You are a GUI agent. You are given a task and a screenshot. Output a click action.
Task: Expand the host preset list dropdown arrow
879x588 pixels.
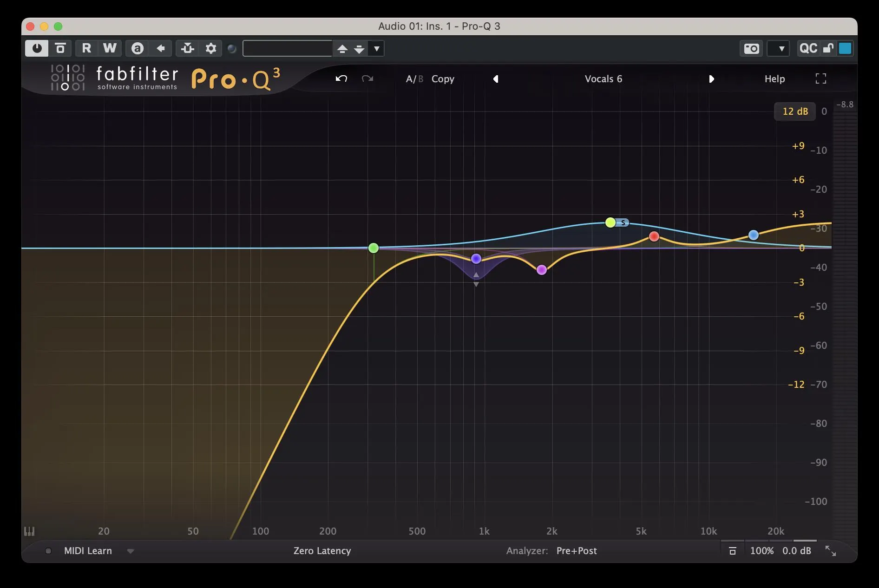click(377, 48)
